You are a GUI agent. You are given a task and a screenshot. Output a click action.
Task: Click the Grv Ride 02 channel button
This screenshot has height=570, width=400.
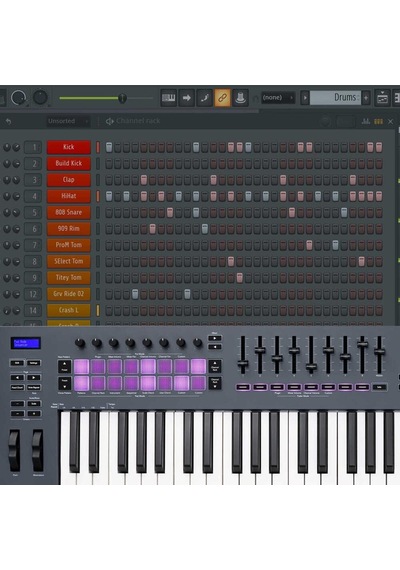pos(69,294)
